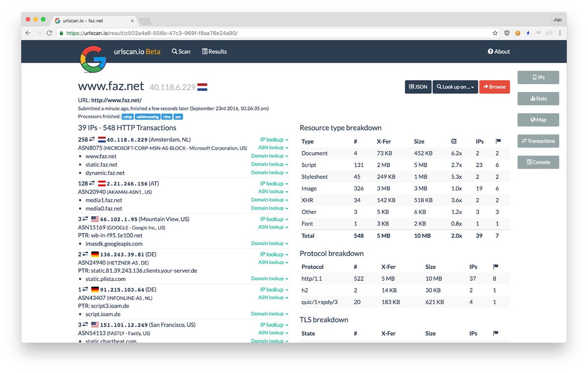Open the Console panel
Viewport: 588px width, 373px height.
pos(538,162)
